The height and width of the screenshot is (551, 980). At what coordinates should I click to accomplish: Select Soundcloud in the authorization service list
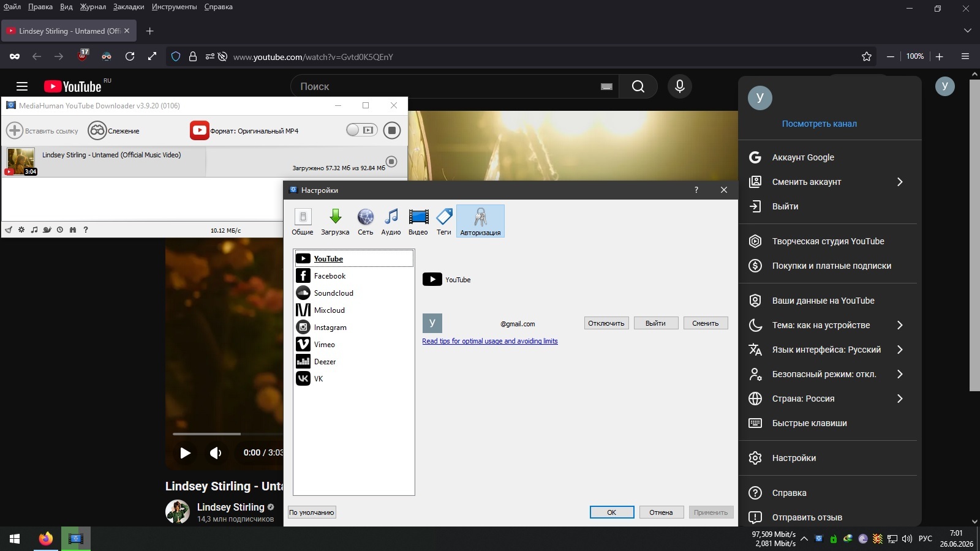click(354, 293)
